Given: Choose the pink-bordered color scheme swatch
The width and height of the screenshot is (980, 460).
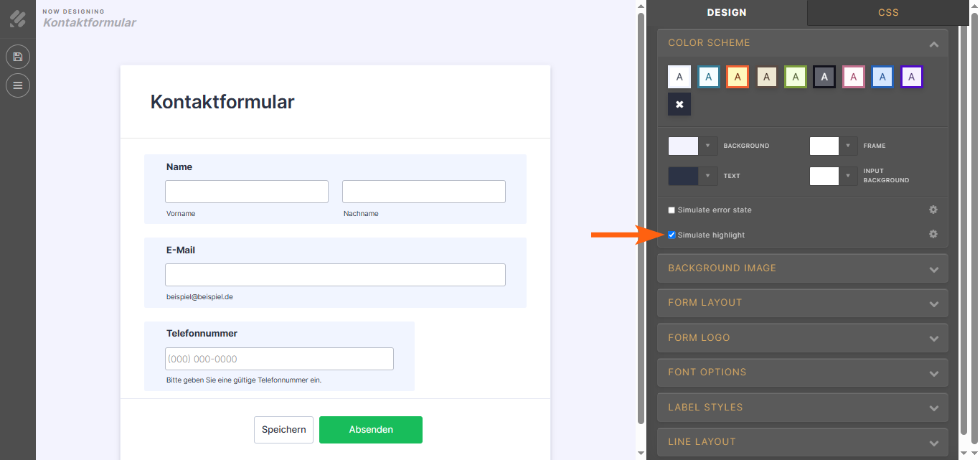Looking at the screenshot, I should 854,77.
